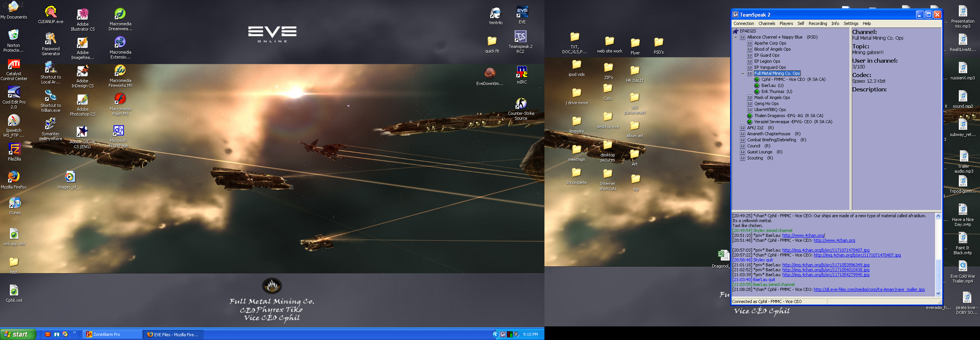Select the Symantec pcAnywhere desktop icon
The image size is (980, 340).
(x=51, y=129)
